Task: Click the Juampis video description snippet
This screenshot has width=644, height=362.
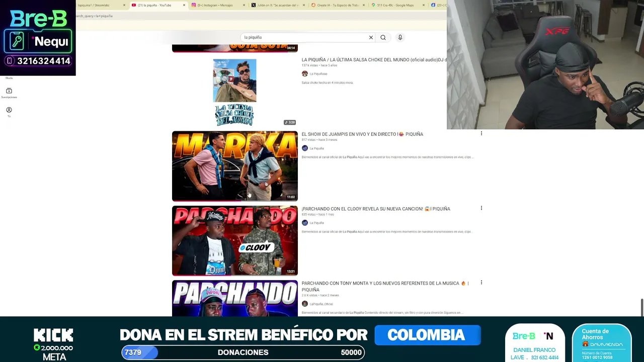Action: click(387, 157)
